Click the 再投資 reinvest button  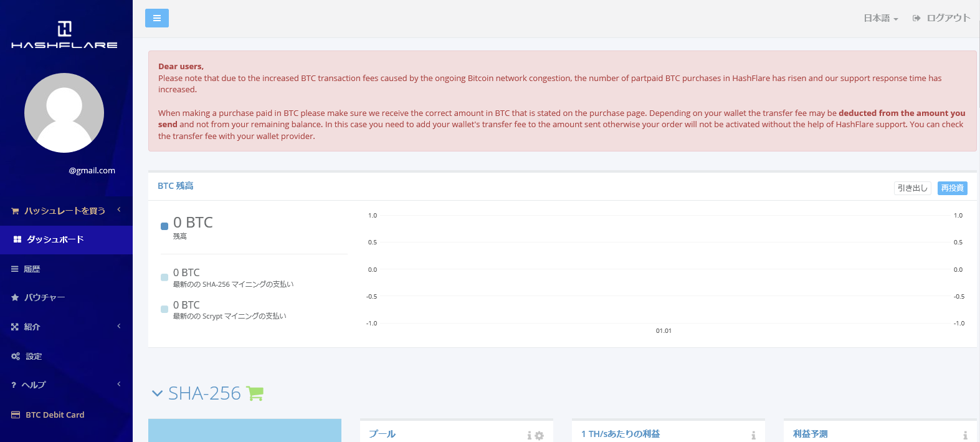[952, 188]
